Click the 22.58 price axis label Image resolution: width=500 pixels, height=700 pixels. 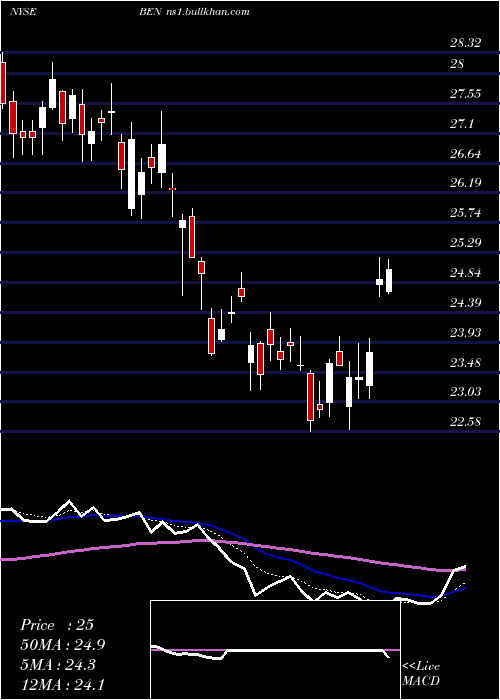point(465,422)
